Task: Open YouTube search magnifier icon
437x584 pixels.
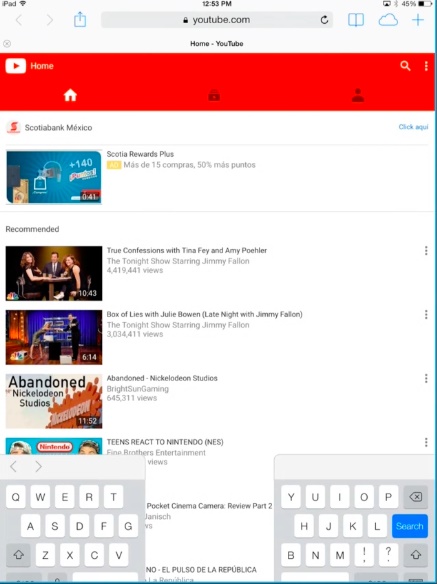Action: click(405, 66)
